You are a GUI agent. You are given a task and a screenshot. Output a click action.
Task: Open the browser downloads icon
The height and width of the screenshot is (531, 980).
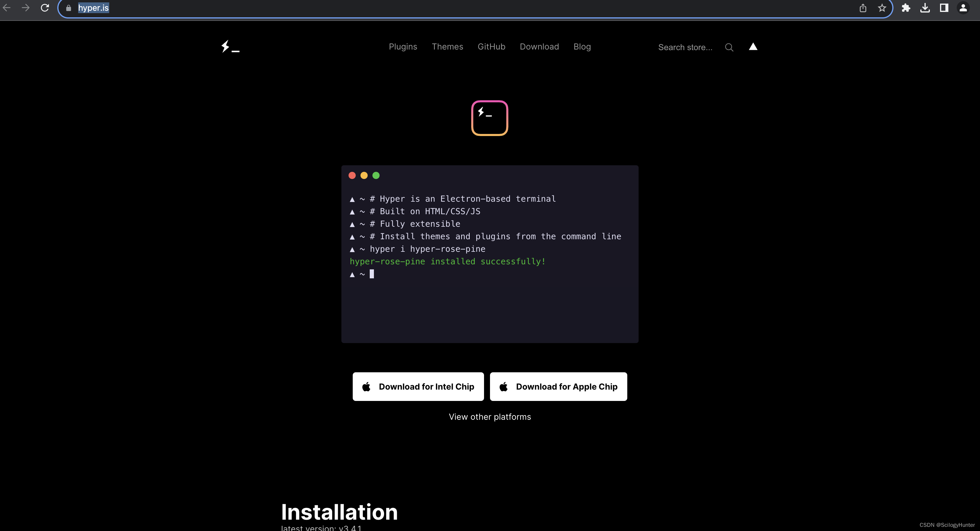[925, 8]
